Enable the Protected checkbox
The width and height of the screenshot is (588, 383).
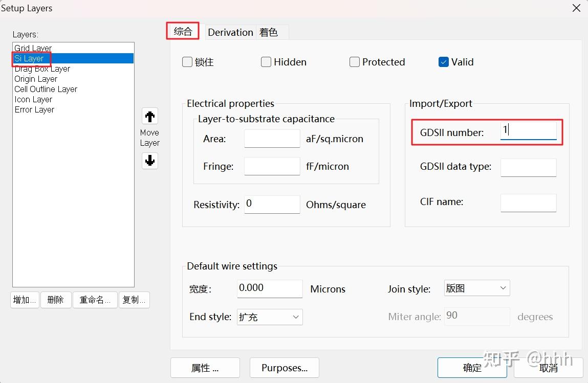[354, 61]
